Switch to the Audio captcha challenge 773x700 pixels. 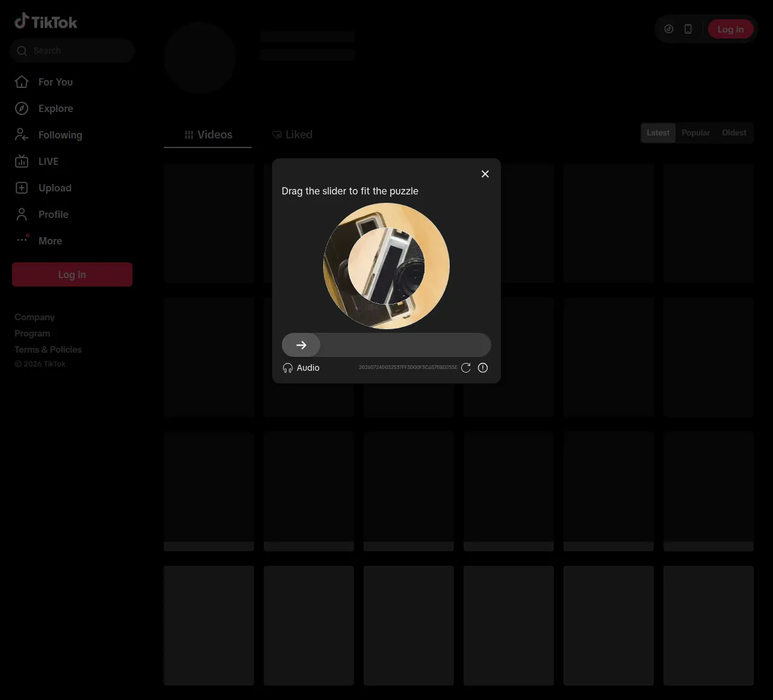click(301, 368)
